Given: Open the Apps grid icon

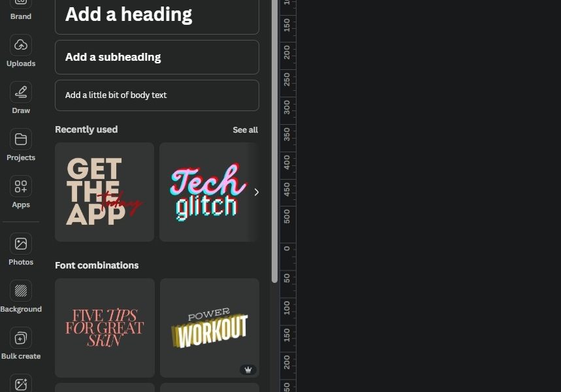Looking at the screenshot, I should click(x=21, y=186).
